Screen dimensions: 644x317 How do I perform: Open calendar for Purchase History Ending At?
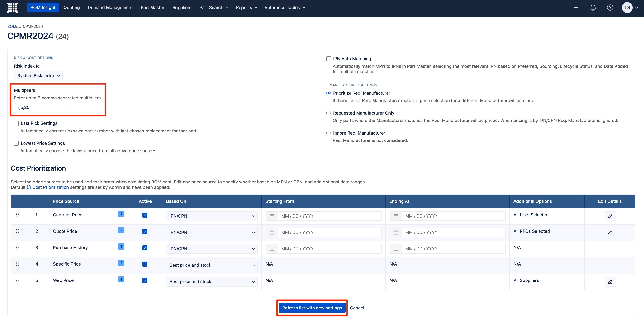coord(396,249)
